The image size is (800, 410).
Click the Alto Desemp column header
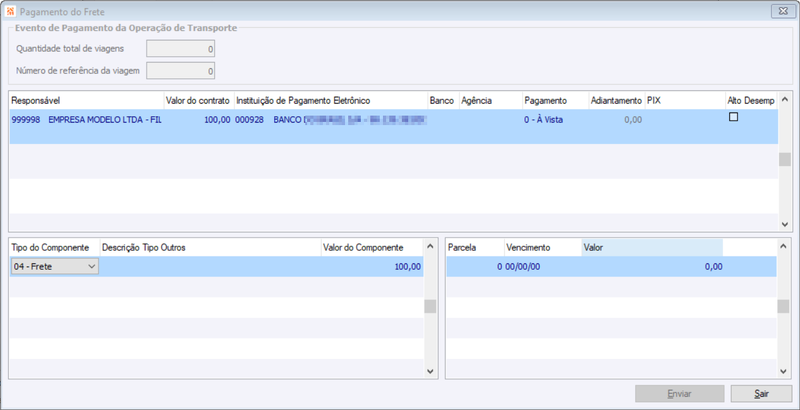tap(752, 100)
